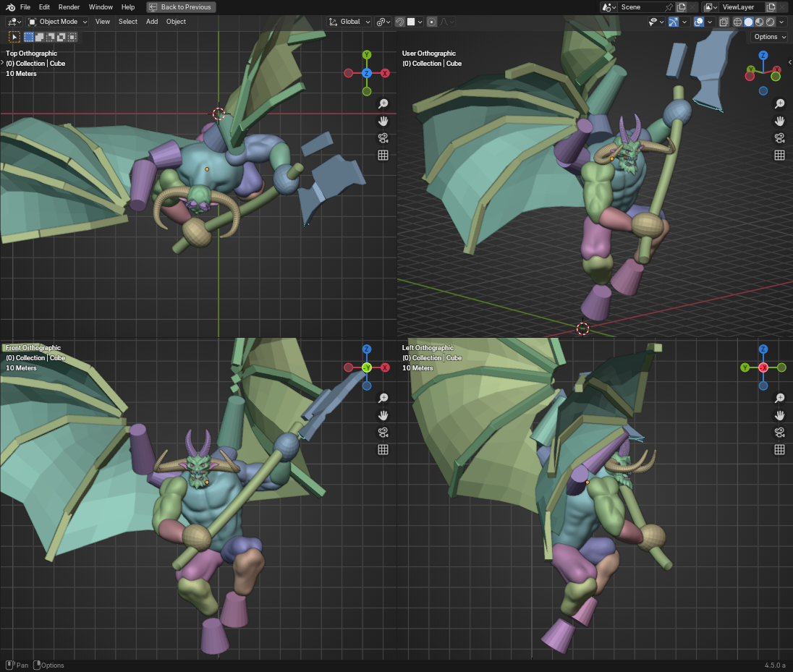Open the Render menu

coord(69,7)
